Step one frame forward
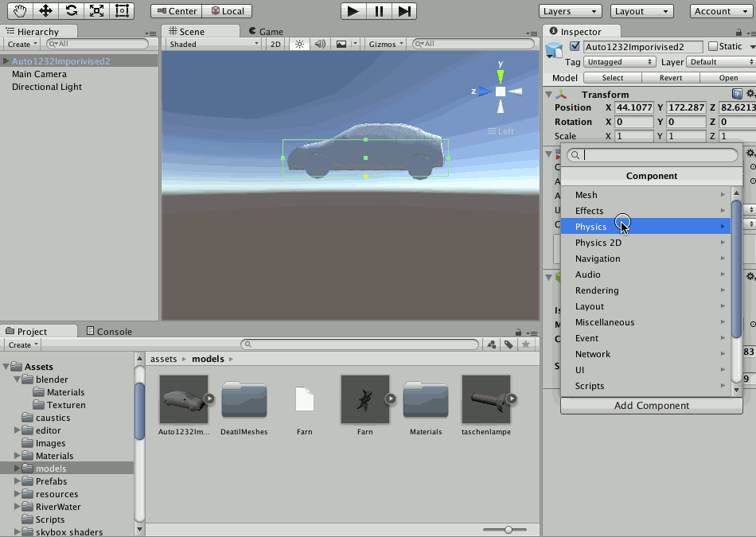756x537 pixels. coord(404,11)
